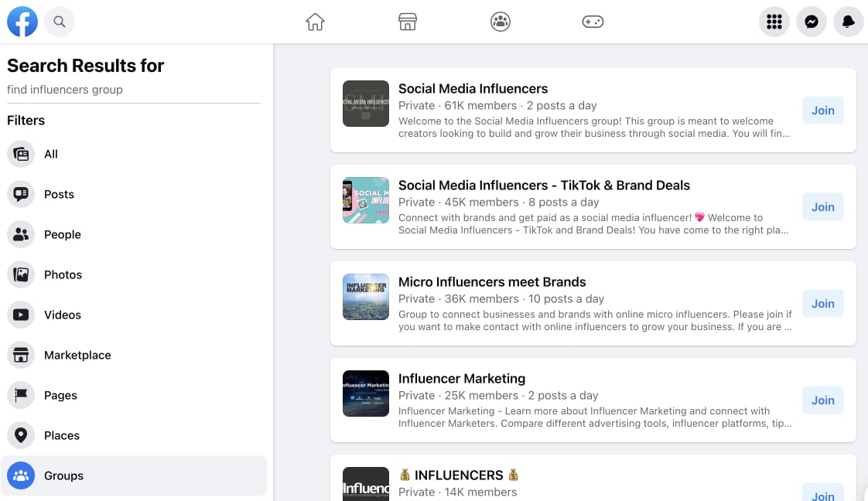Click the TikTok & Brand Deals group thumbnail
Screen dimensions: 868x501
point(366,200)
